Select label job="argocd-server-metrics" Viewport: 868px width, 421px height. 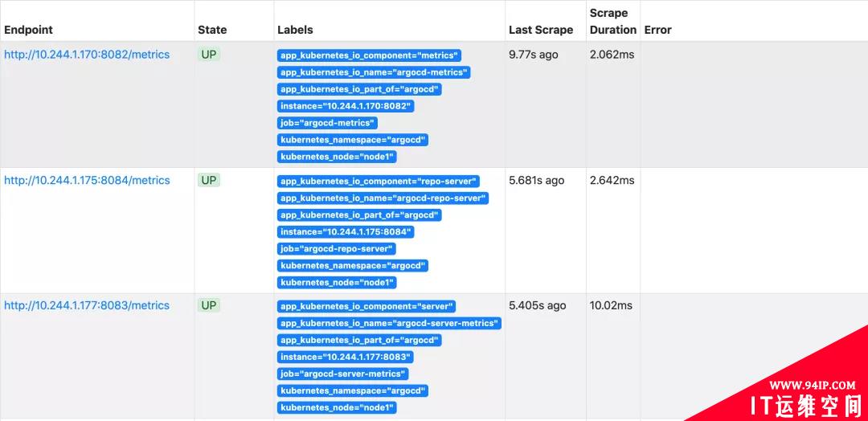(342, 374)
